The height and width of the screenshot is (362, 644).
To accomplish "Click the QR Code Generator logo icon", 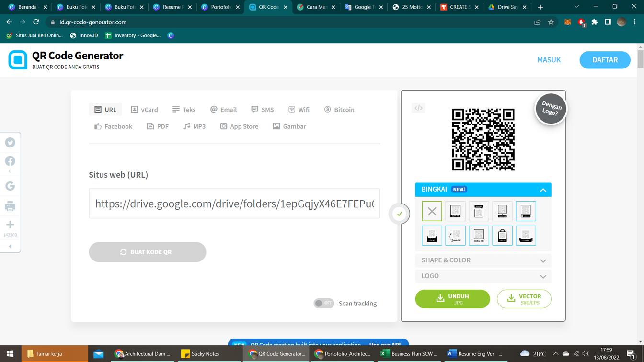I will click(x=18, y=60).
